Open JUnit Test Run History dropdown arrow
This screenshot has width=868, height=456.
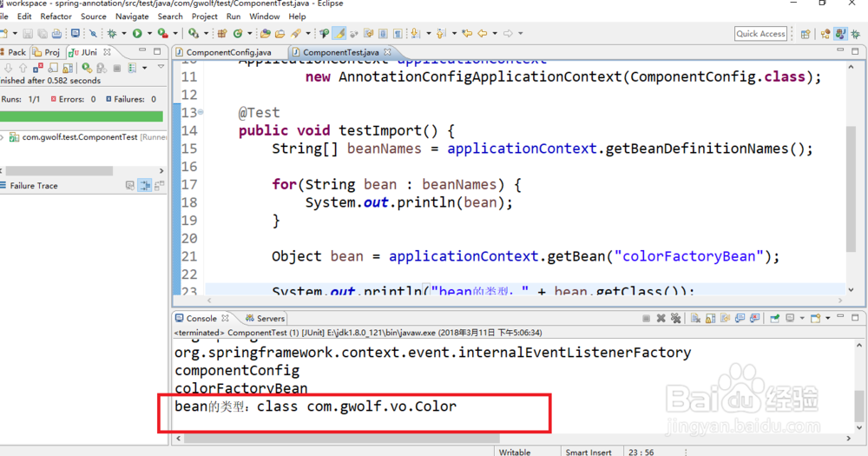tap(144, 68)
